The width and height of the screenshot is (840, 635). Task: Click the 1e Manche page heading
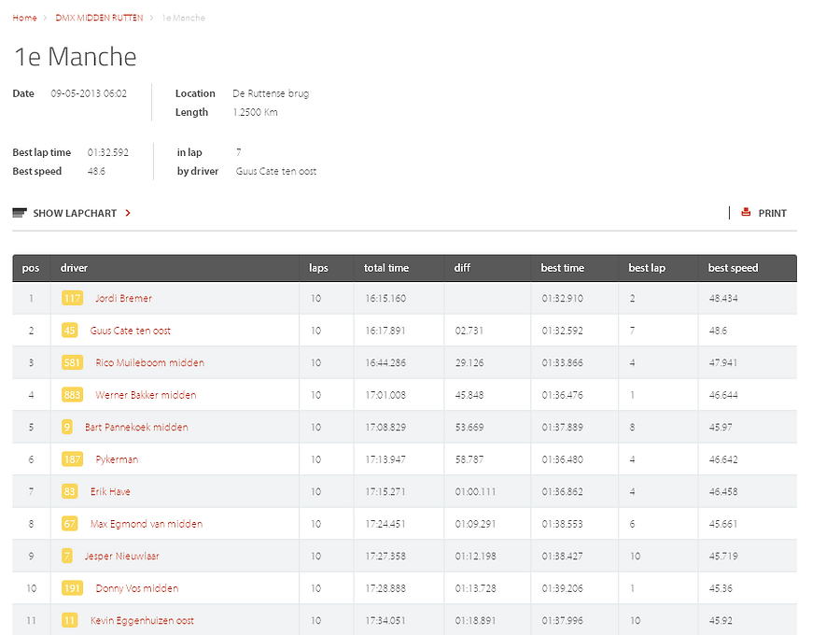(x=75, y=56)
